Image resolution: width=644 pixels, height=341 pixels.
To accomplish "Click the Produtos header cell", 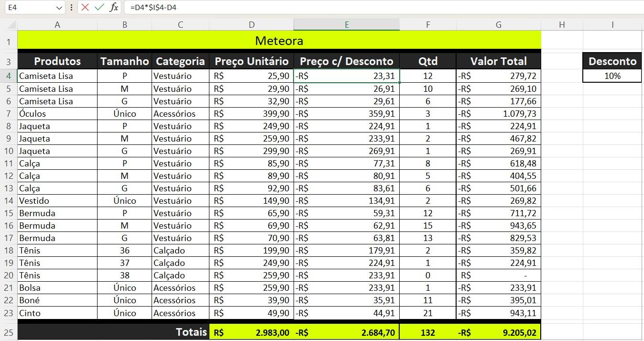I will pos(57,61).
